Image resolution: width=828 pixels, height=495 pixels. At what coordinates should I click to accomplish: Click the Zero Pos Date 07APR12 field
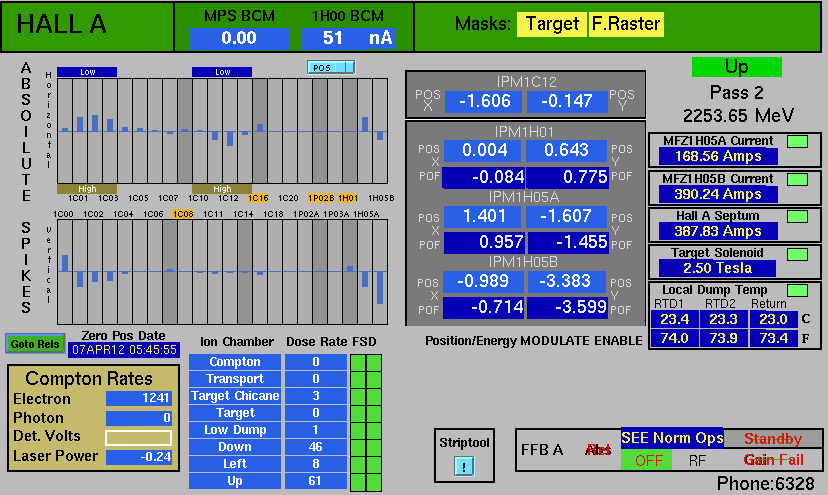pyautogui.click(x=124, y=350)
